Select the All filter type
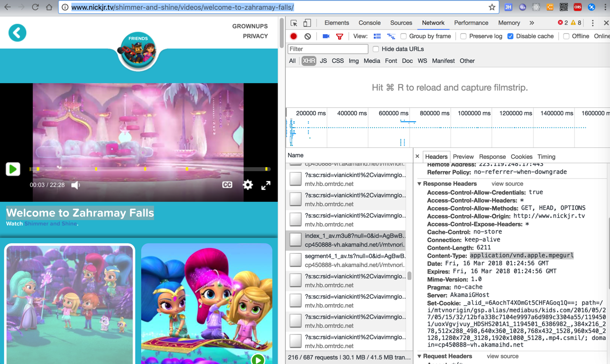The image size is (610, 364). [x=292, y=61]
